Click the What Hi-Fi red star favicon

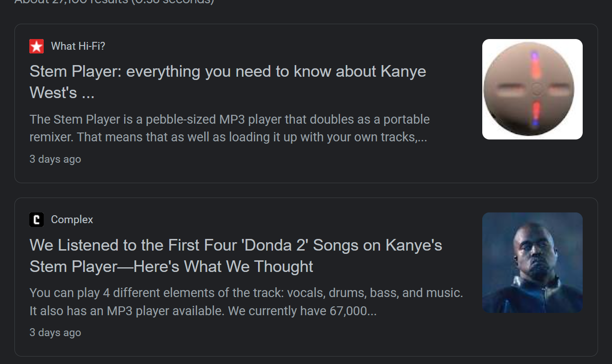pos(36,46)
